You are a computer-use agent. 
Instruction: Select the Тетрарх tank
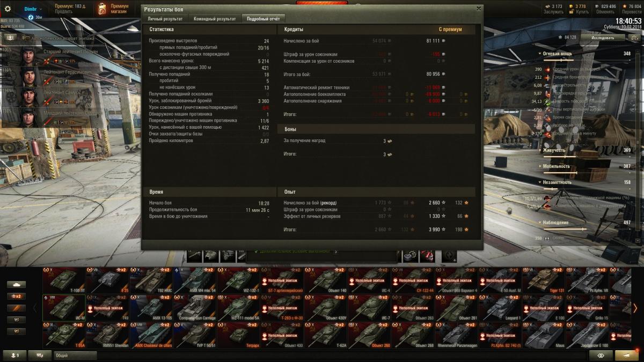(x=238, y=335)
